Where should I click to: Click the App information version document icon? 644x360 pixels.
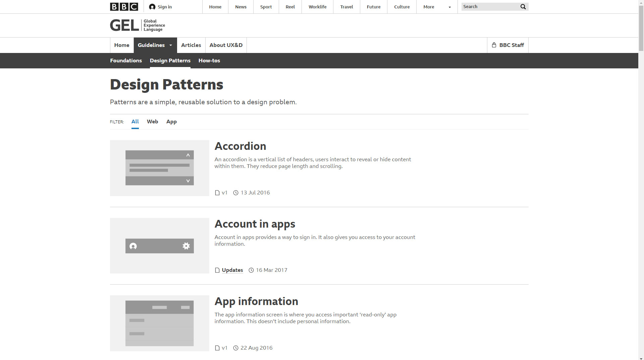pyautogui.click(x=217, y=348)
